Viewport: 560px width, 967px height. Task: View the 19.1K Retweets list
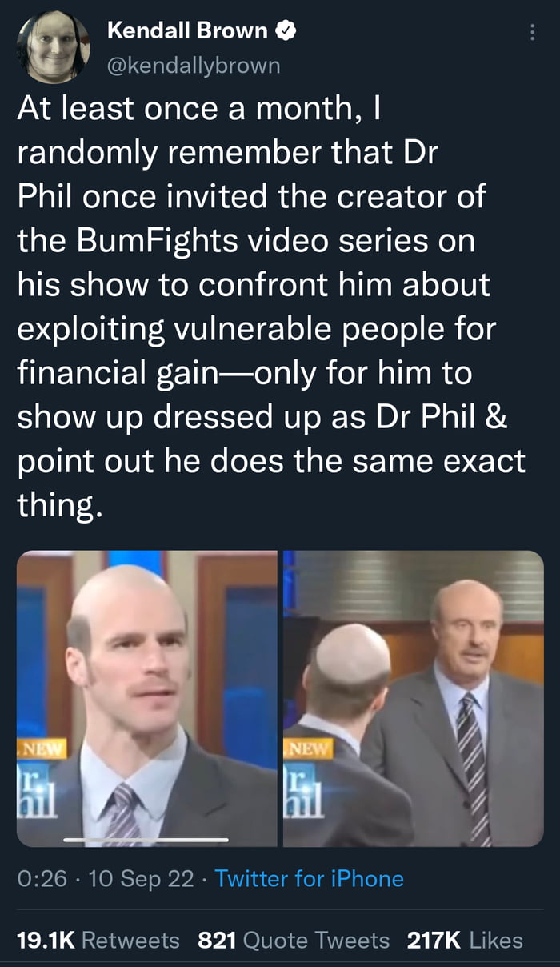point(98,940)
